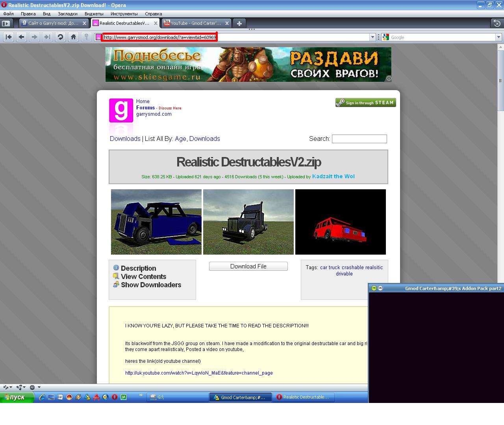Expand hidden quick launch icons chevron
This screenshot has height=425, width=504.
pyautogui.click(x=141, y=395)
